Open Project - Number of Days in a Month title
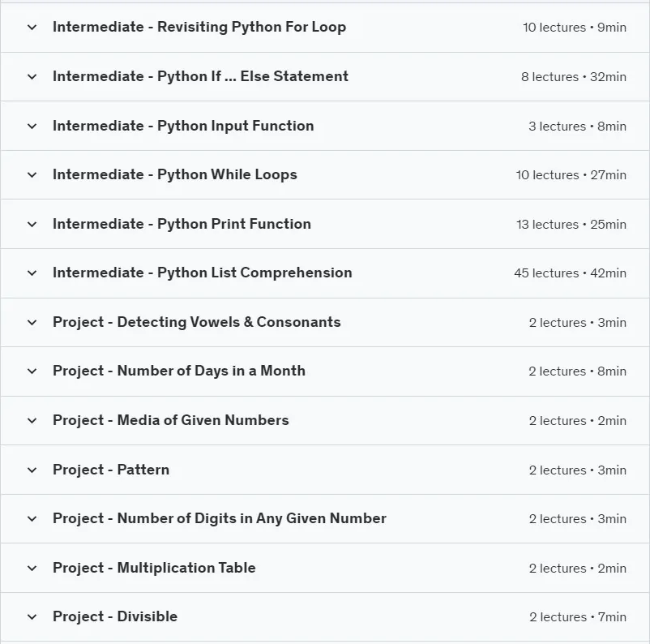The width and height of the screenshot is (650, 644). coord(179,371)
